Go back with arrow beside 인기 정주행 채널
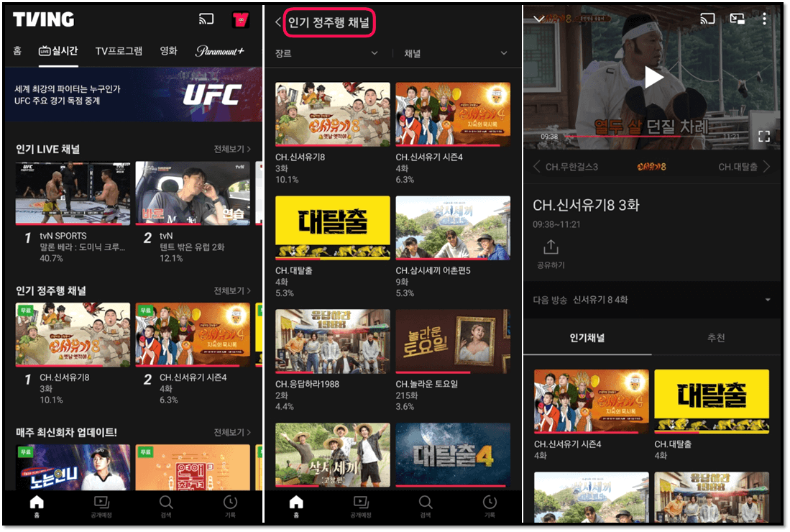Screen dimensions: 790x532 click(x=278, y=22)
